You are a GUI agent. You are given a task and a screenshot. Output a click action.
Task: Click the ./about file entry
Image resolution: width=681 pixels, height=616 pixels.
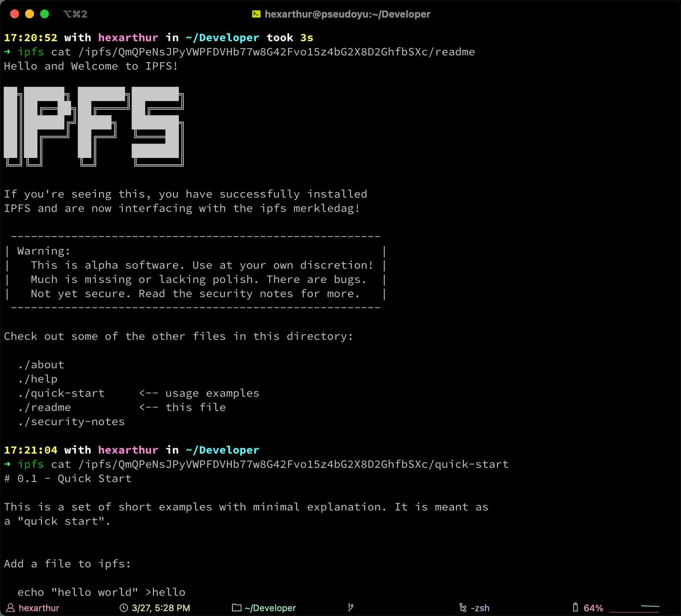(41, 365)
